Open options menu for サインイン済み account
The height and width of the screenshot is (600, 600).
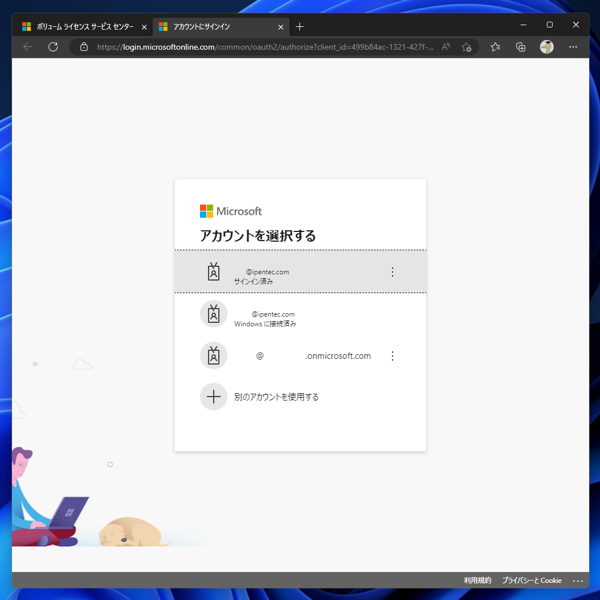pyautogui.click(x=392, y=272)
